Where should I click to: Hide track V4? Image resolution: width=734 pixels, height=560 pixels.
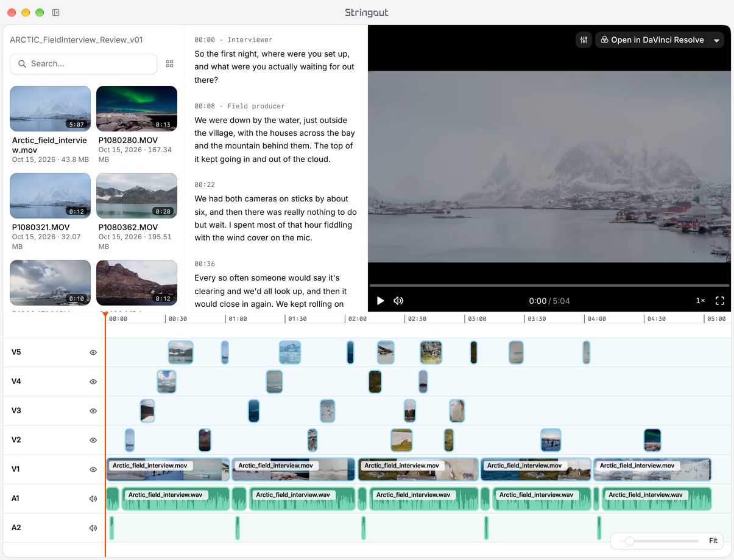(93, 382)
